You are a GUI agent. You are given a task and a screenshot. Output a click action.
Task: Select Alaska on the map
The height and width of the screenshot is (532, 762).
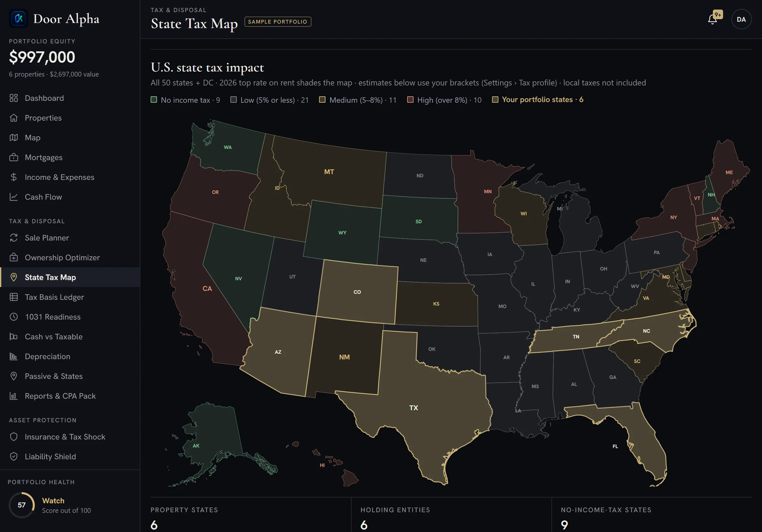pos(213,434)
